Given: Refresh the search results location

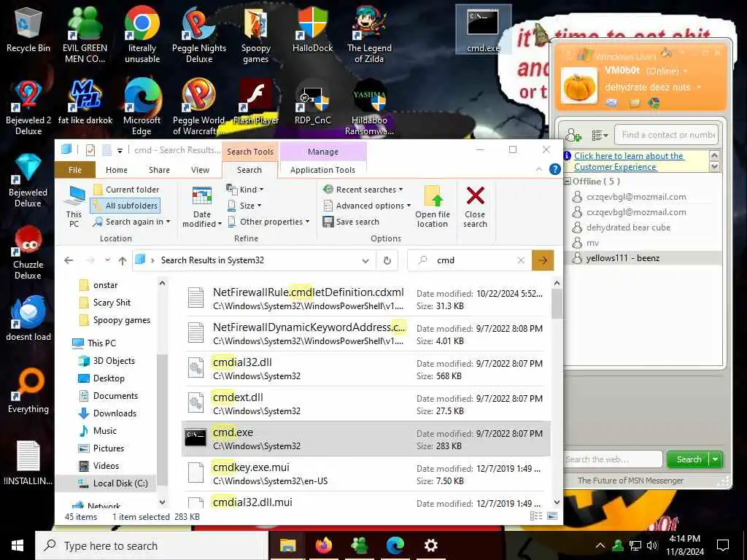Looking at the screenshot, I should tap(387, 260).
